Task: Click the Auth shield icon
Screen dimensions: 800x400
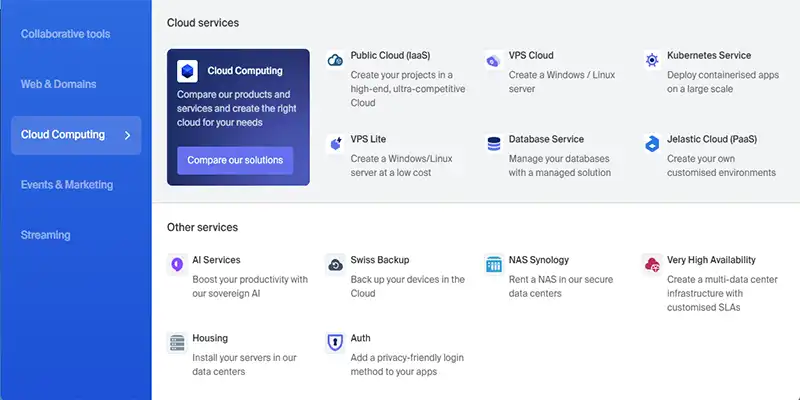Action: point(335,343)
